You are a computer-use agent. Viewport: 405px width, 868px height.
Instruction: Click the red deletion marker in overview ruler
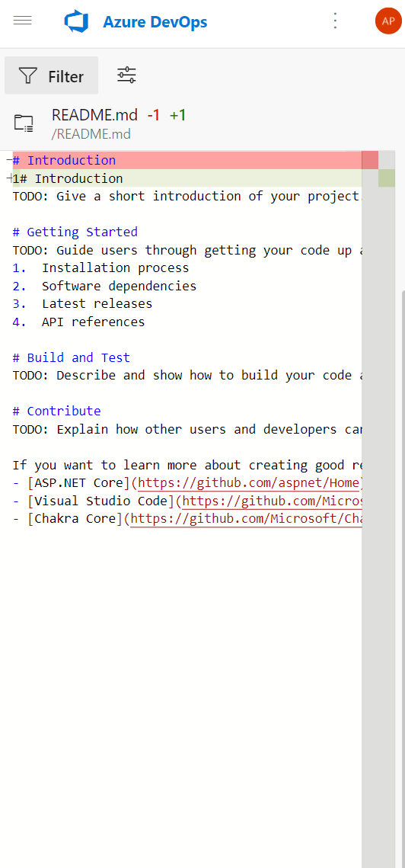pos(370,161)
